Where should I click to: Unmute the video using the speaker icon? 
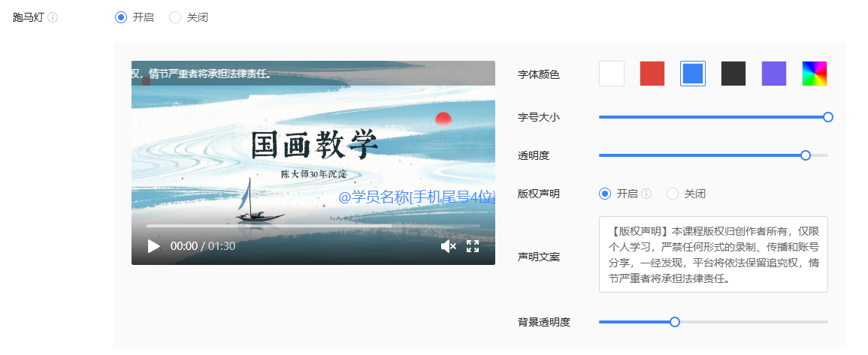[449, 246]
